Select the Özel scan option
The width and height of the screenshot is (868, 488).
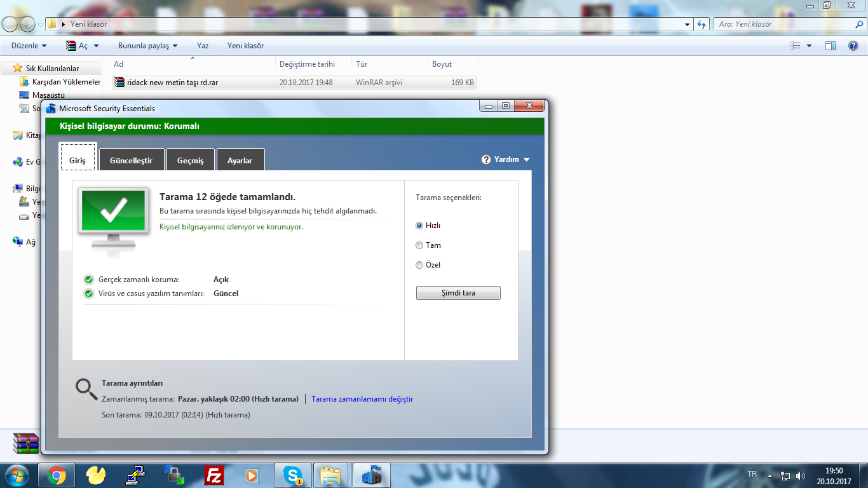tap(419, 265)
